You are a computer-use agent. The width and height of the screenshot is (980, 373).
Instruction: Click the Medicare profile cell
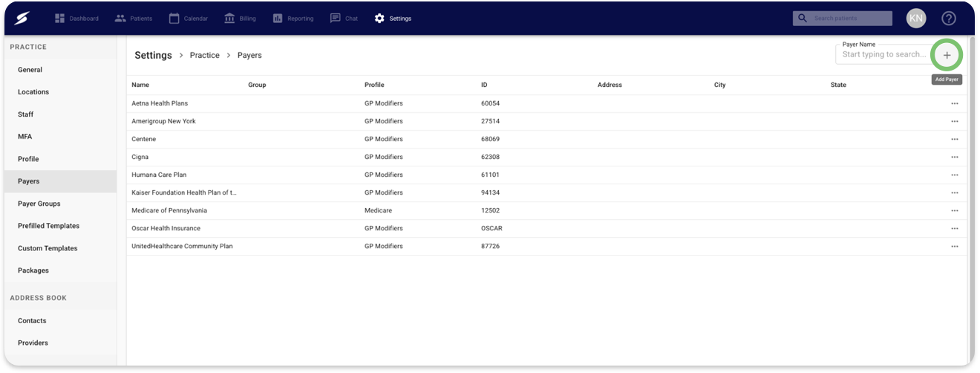378,210
